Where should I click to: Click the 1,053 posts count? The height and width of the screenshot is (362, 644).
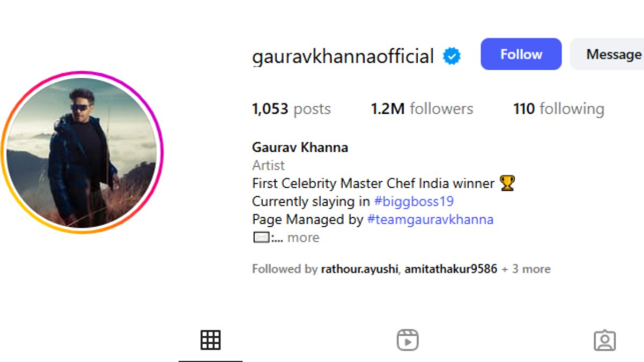291,109
